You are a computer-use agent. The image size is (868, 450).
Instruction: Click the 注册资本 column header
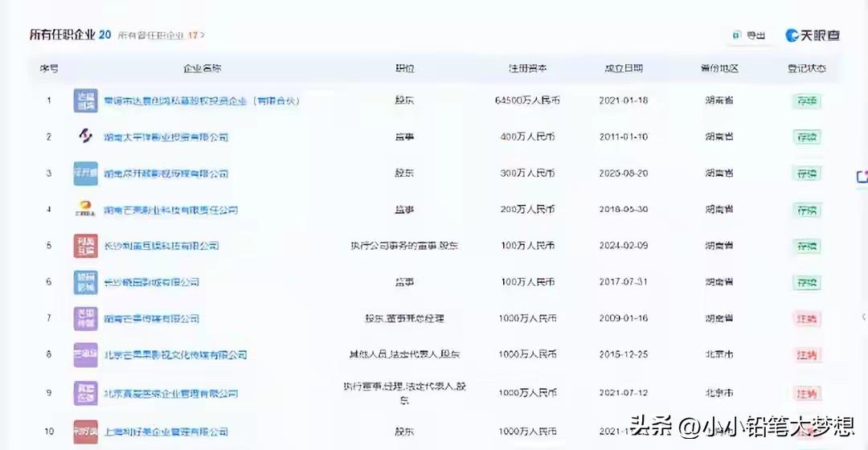coord(527,68)
